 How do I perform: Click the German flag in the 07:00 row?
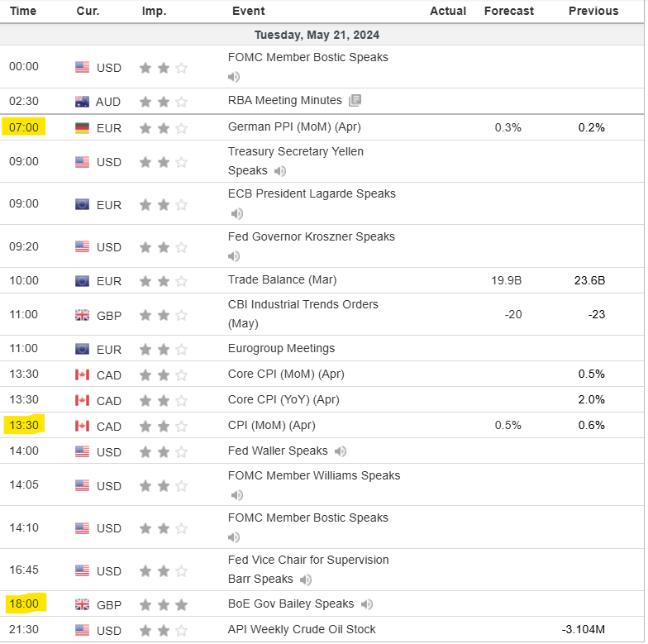[x=82, y=128]
